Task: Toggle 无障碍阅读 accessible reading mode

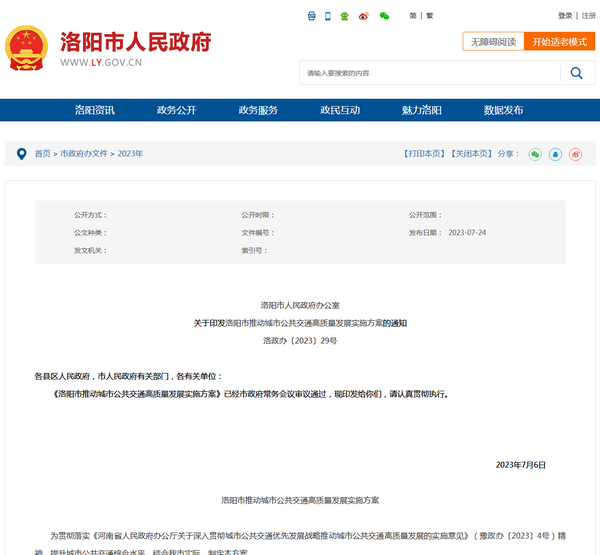Action: (494, 42)
